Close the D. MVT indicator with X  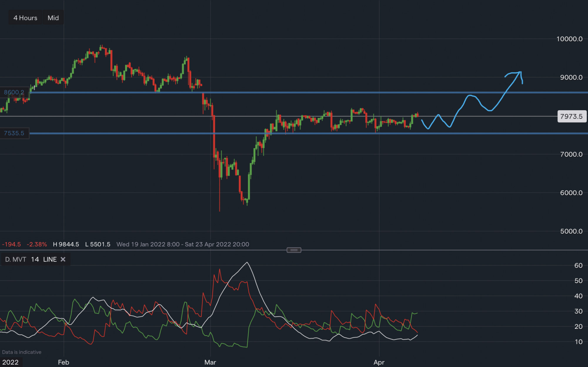tap(63, 259)
